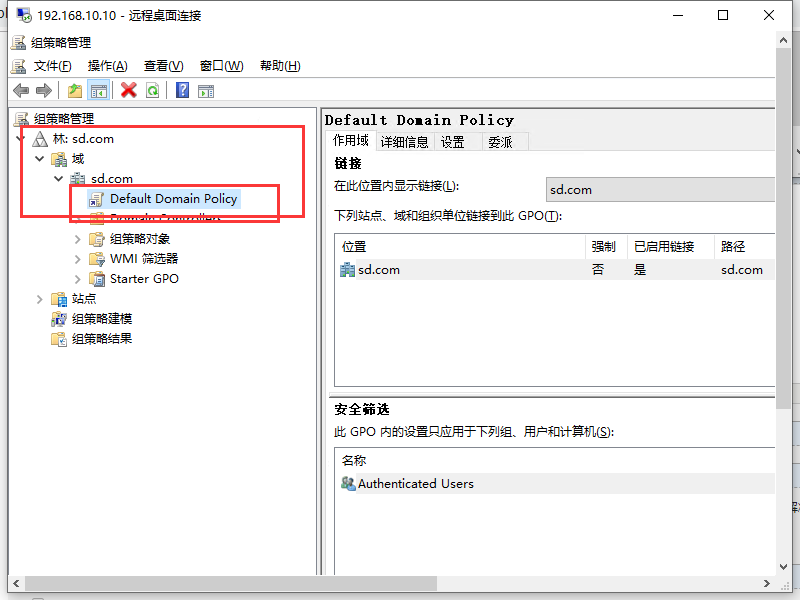The width and height of the screenshot is (800, 600).
Task: Switch to the 详细信息 tab
Action: click(405, 142)
